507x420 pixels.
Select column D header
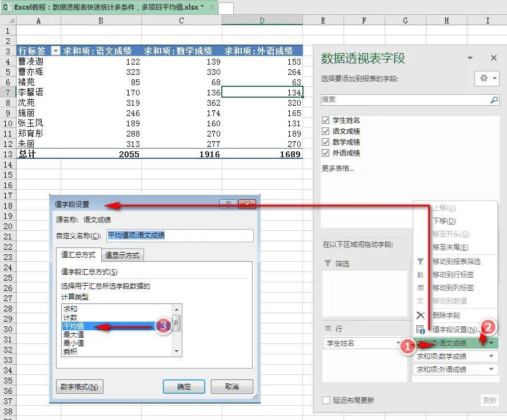(x=262, y=21)
